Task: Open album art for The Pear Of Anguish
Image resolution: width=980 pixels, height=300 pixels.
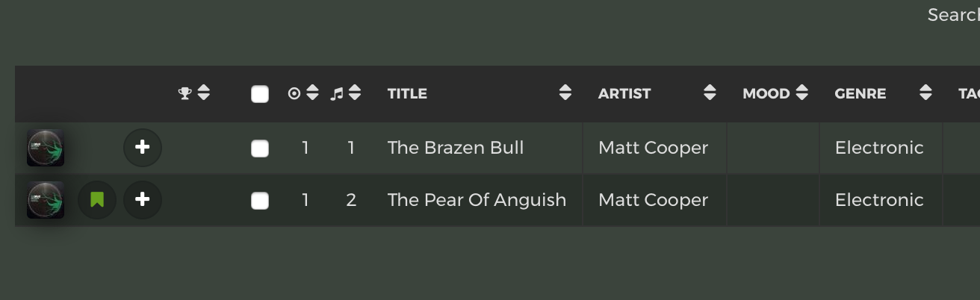Action: (x=46, y=200)
